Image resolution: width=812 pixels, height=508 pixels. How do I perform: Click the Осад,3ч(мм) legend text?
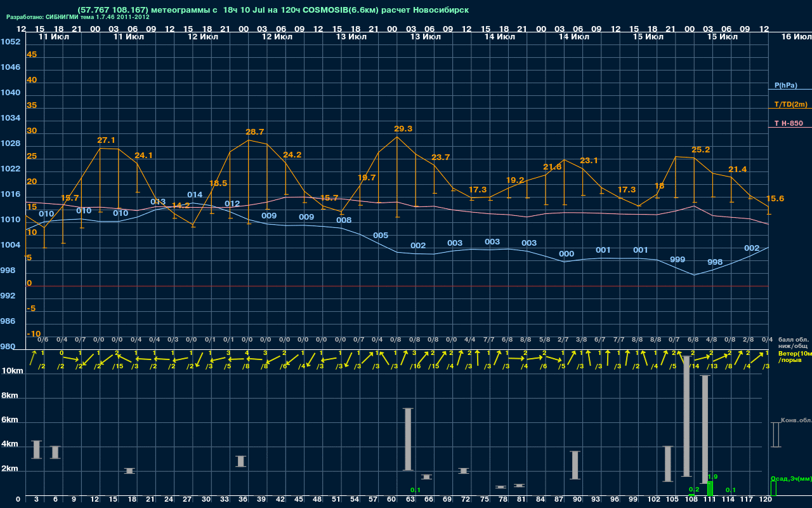click(791, 478)
